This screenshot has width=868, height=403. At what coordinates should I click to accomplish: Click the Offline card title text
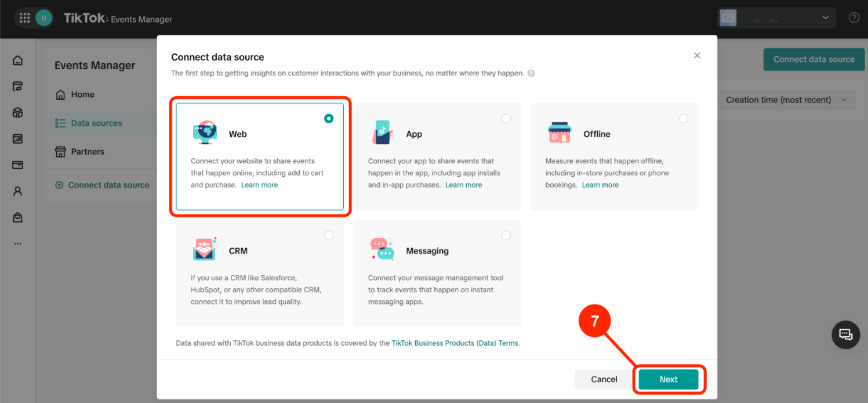point(597,134)
